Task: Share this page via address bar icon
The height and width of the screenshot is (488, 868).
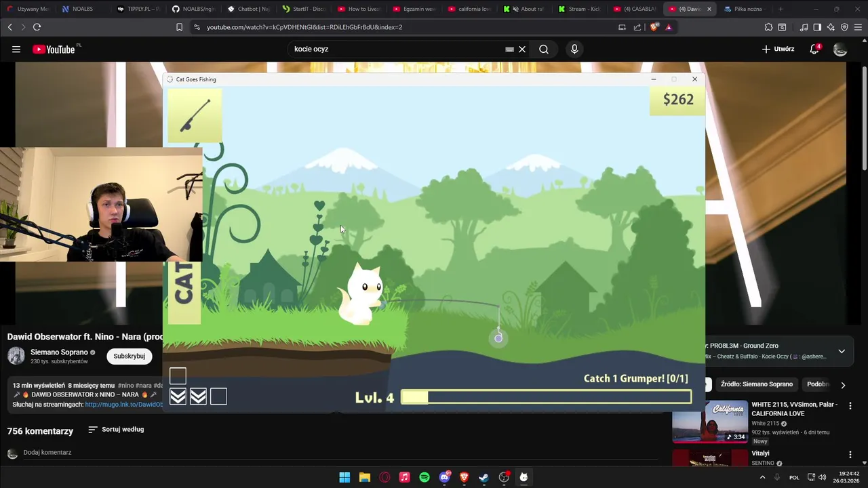Action: point(637,27)
